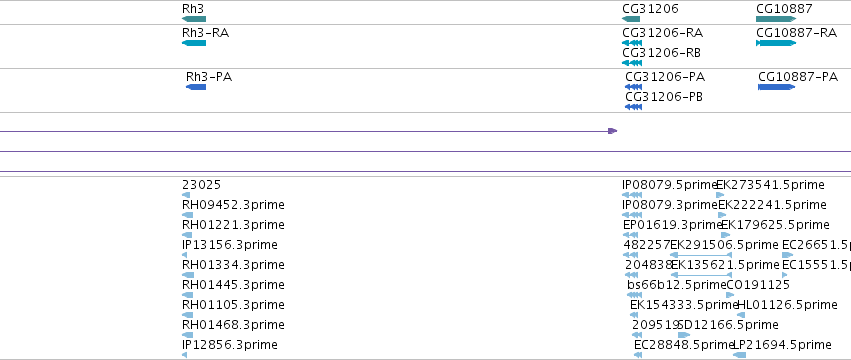Click the CG31206-RA transcript glyph
Screen dimensions: 851x360
pyautogui.click(x=632, y=43)
